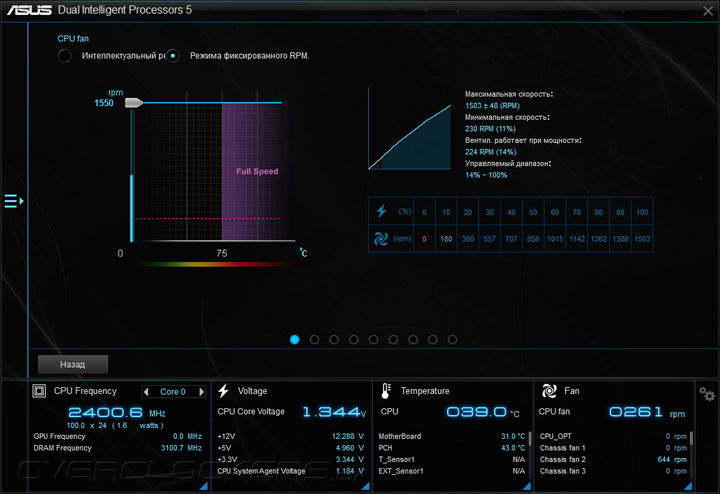Viewport: 720px width, 494px height.
Task: Click the fan rpm icon in table
Action: (x=381, y=239)
